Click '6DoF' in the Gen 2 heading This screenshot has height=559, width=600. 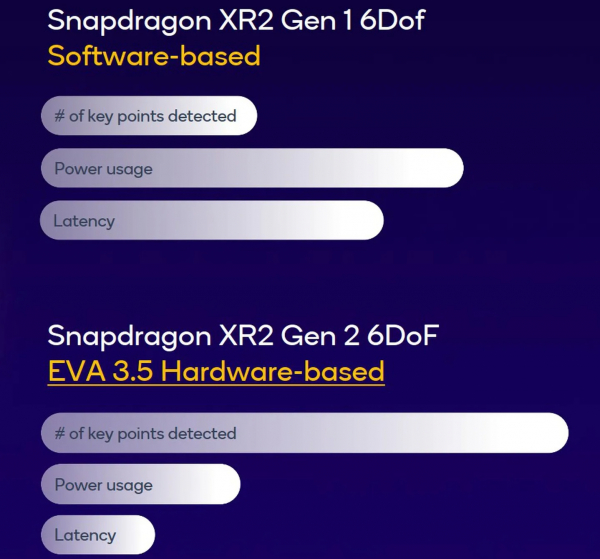point(403,335)
